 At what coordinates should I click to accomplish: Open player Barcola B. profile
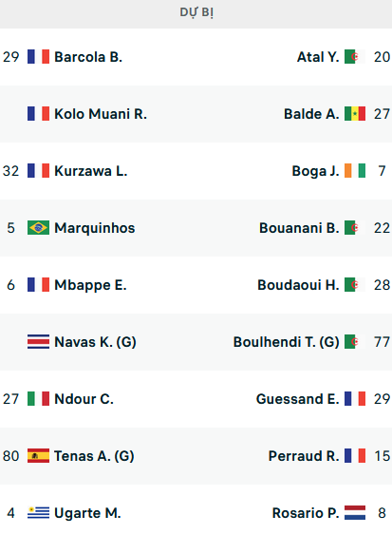(x=88, y=57)
